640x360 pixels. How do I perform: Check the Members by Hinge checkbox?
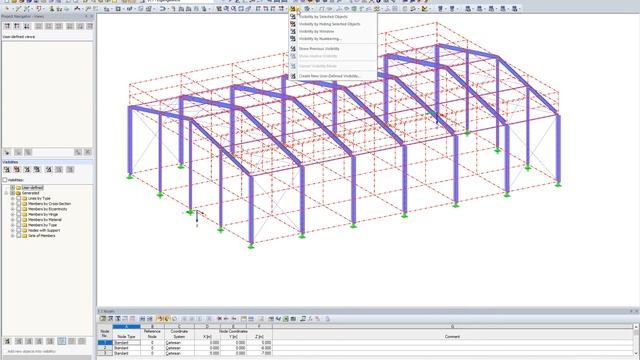(18, 214)
